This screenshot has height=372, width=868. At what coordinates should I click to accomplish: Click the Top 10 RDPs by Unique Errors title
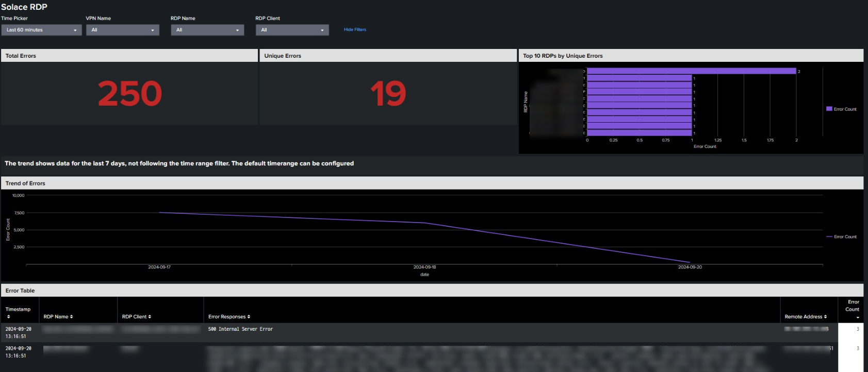tap(563, 56)
